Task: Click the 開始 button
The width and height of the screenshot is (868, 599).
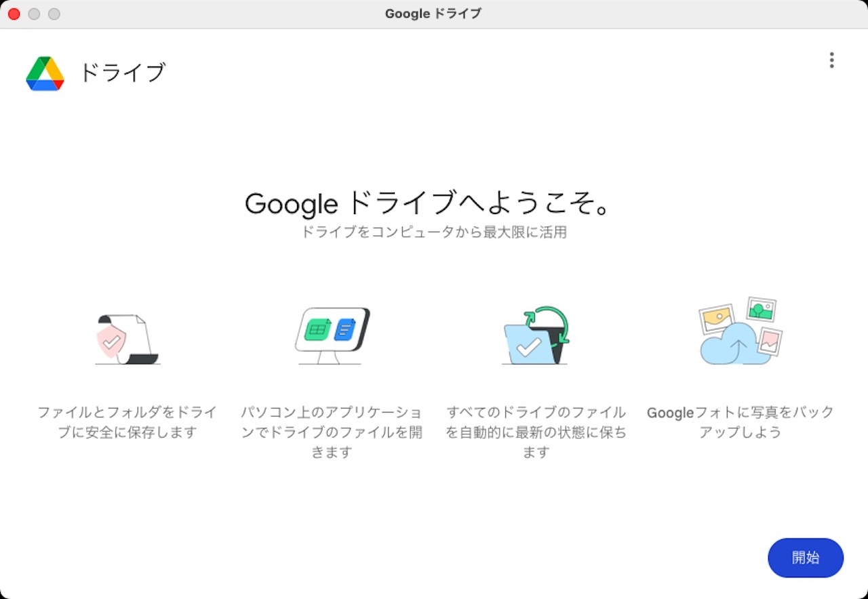Action: [805, 558]
